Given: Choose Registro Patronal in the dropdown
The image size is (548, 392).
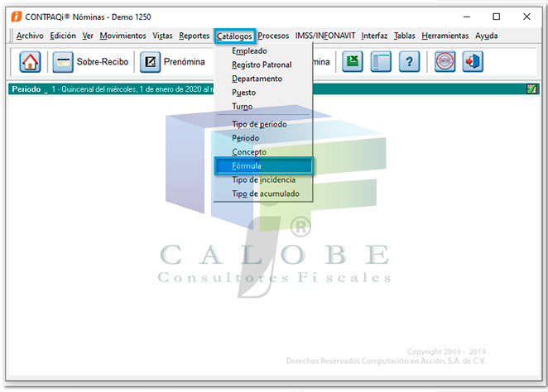Looking at the screenshot, I should [x=263, y=65].
